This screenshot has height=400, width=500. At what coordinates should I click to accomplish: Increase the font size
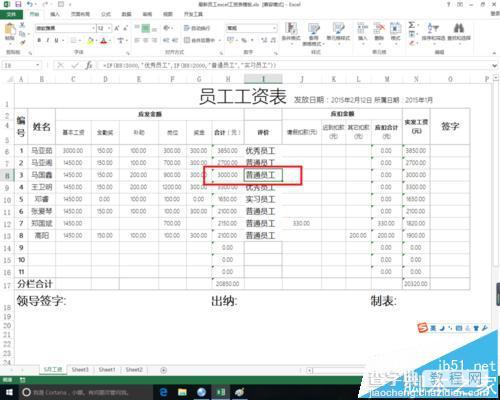(117, 28)
